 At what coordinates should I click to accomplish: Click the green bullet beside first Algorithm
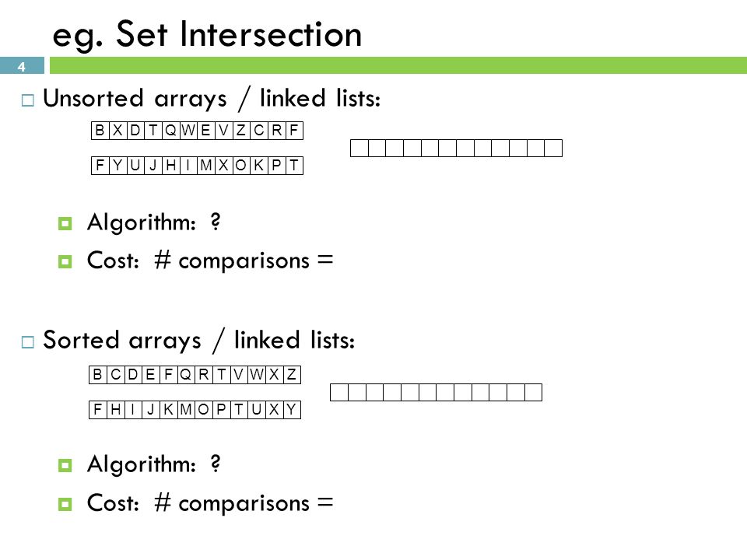[x=65, y=223]
